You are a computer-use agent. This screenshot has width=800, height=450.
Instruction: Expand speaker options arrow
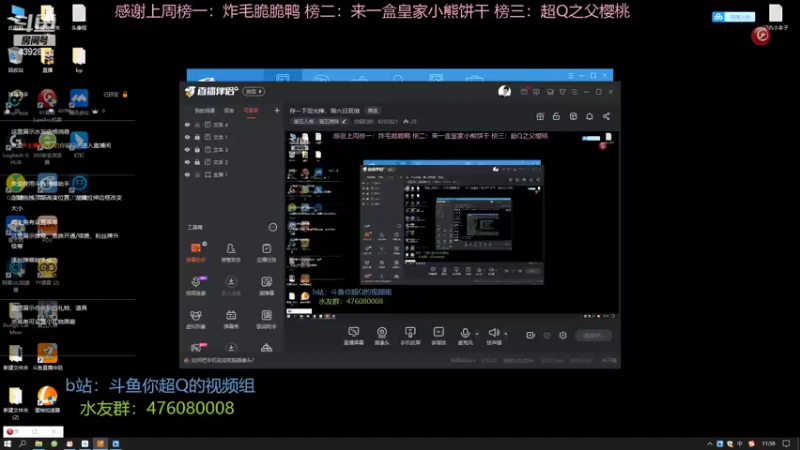pos(506,334)
